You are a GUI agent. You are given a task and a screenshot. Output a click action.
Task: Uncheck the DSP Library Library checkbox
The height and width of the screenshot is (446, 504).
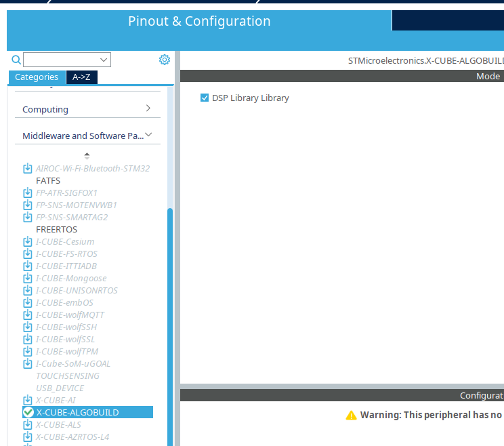205,98
